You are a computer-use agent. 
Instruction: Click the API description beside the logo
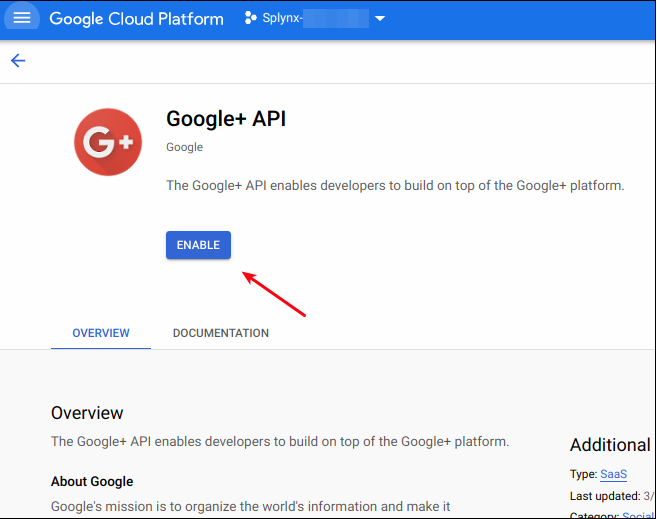pyautogui.click(x=394, y=186)
